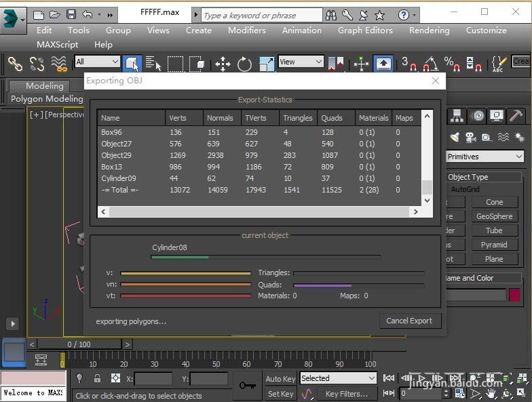532x402 pixels.
Task: Open the selection filter 'All' dropdown
Action: coord(98,62)
